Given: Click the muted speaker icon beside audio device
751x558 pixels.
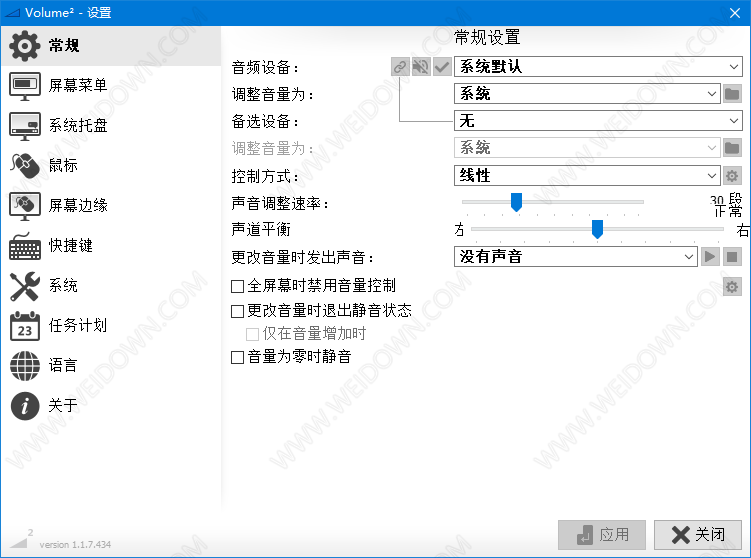Looking at the screenshot, I should point(421,67).
